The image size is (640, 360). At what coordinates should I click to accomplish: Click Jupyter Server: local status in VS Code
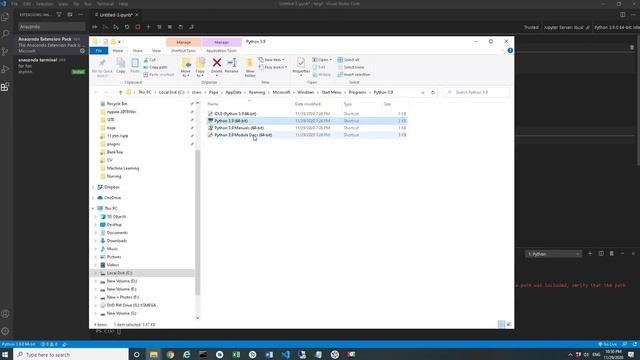567,27
